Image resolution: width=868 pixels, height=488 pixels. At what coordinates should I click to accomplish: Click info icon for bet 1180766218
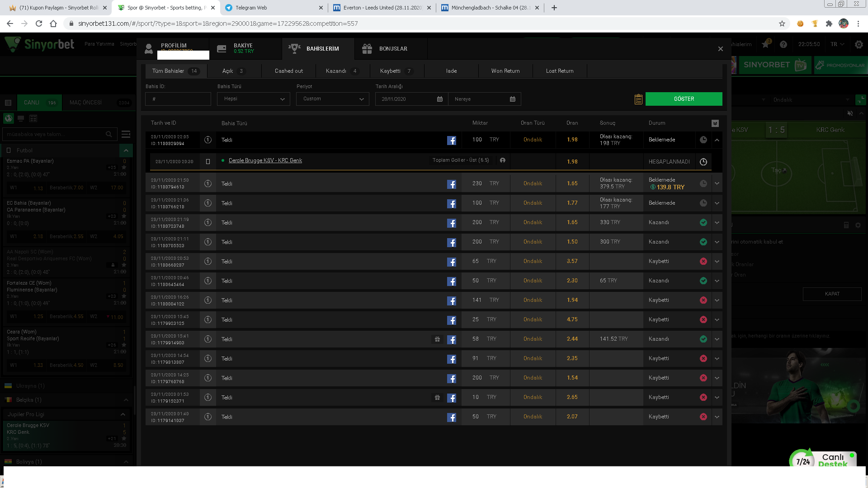[x=208, y=203]
